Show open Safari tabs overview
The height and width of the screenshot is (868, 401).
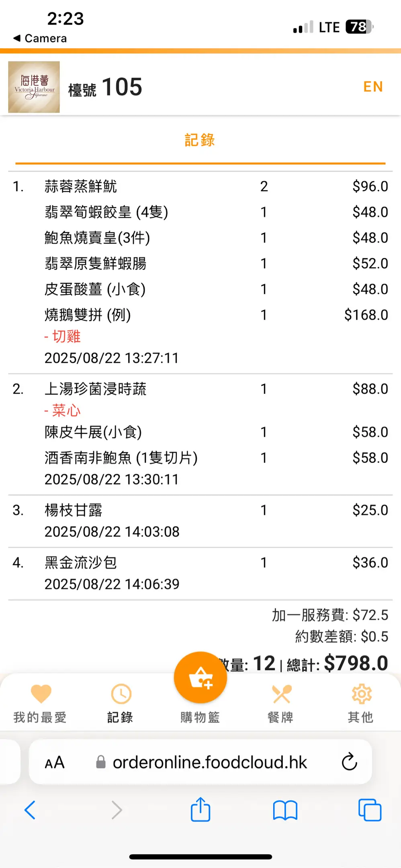coord(370,810)
